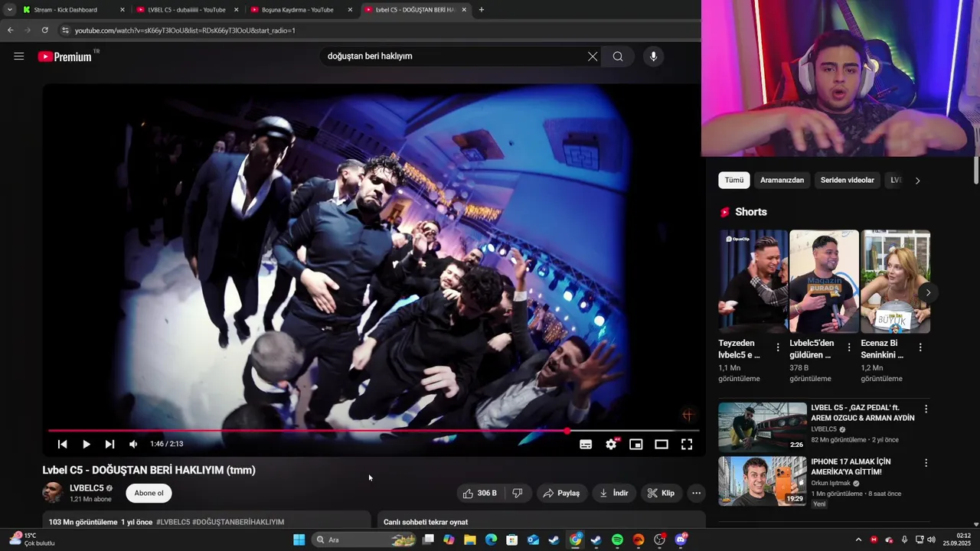Play the paused video

click(87, 444)
